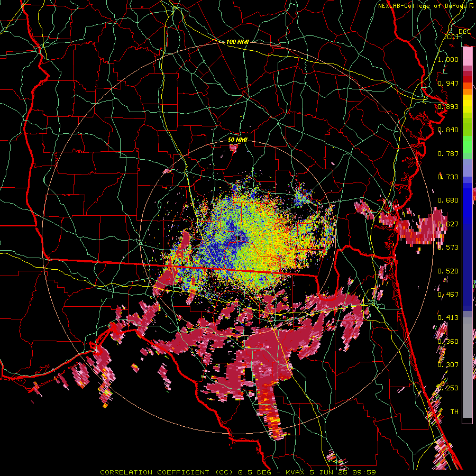Click the 0.947 legend value
This screenshot has width=476, height=476.
tap(448, 83)
